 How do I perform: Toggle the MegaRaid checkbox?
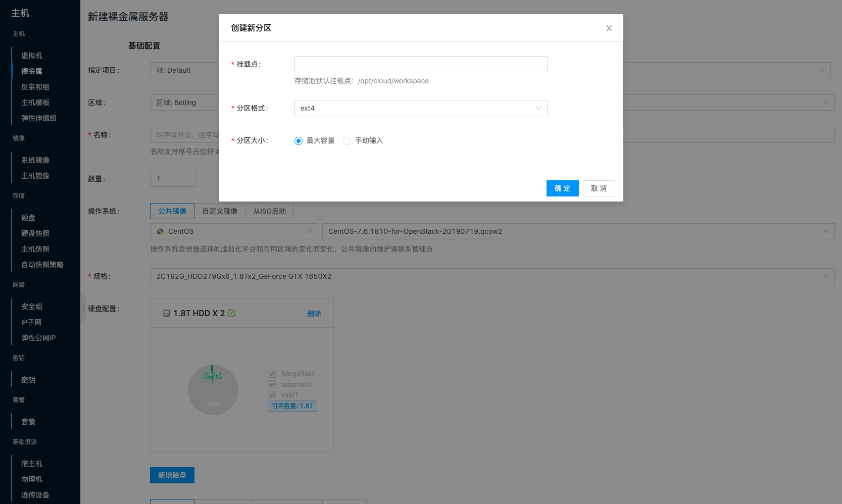point(272,374)
